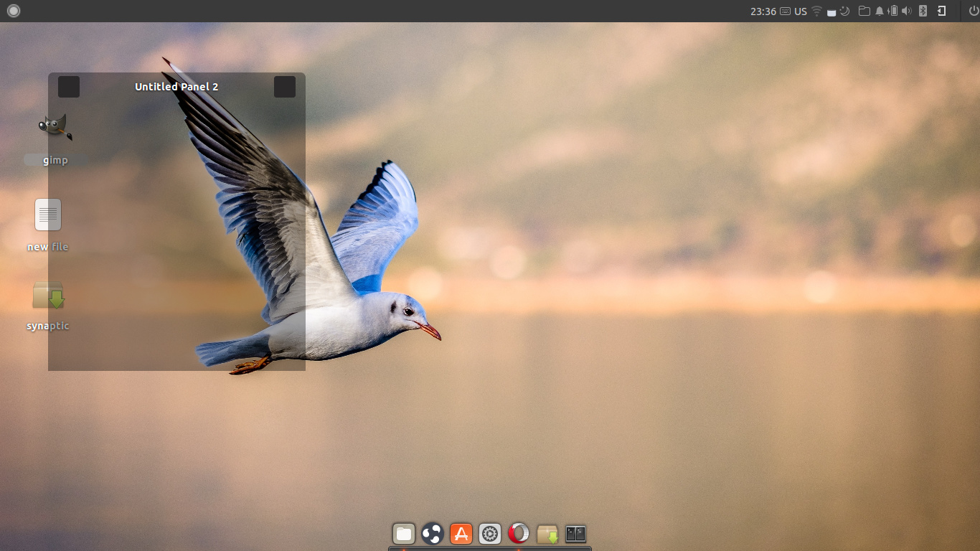The height and width of the screenshot is (551, 980).
Task: Open the settings gear icon in the dock
Action: 489,533
